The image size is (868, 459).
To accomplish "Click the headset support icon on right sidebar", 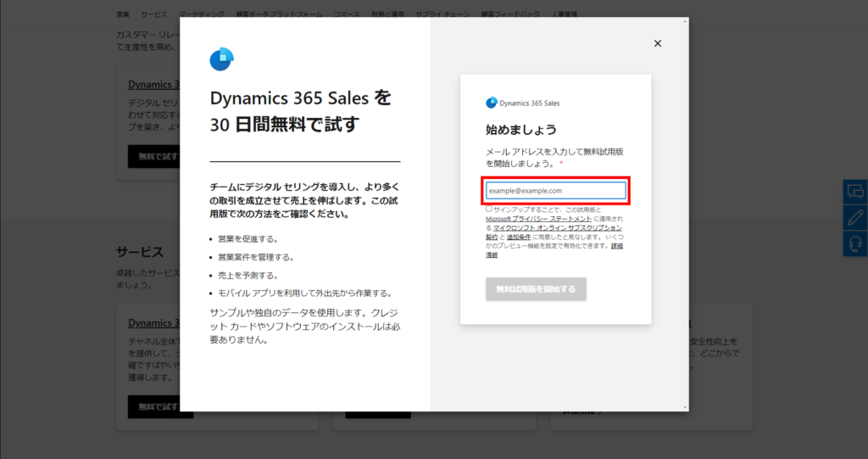I will (x=855, y=243).
